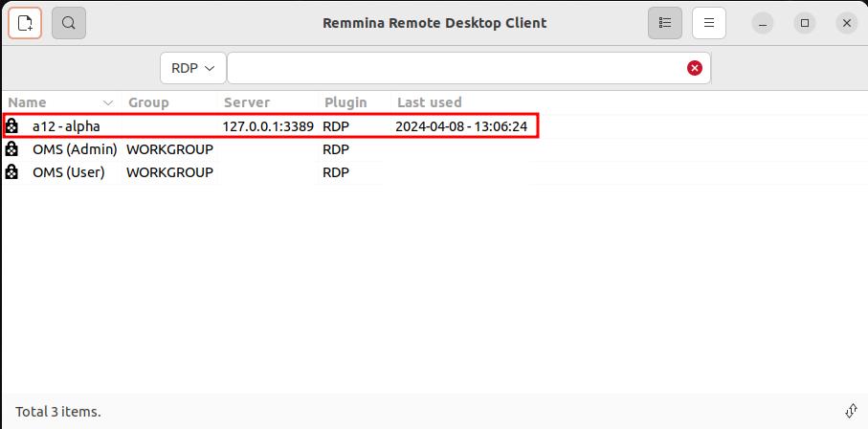Sort list by Server column header
The width and height of the screenshot is (868, 429).
[x=247, y=102]
